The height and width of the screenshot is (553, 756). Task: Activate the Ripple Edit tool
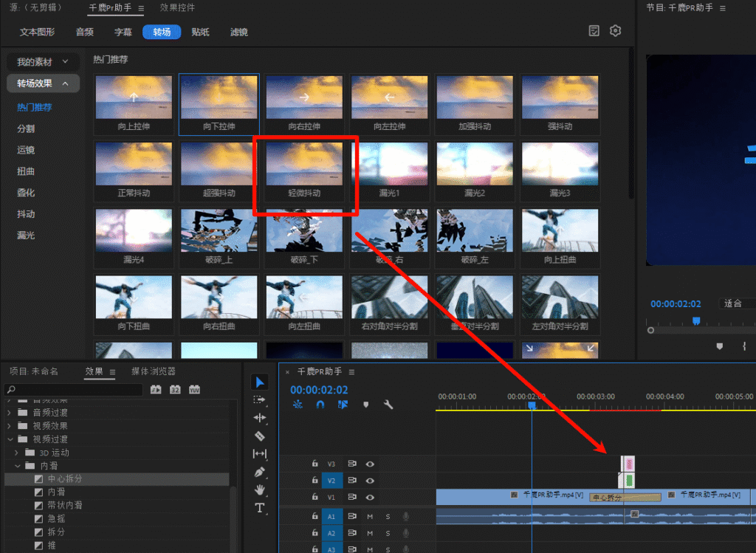(x=259, y=418)
